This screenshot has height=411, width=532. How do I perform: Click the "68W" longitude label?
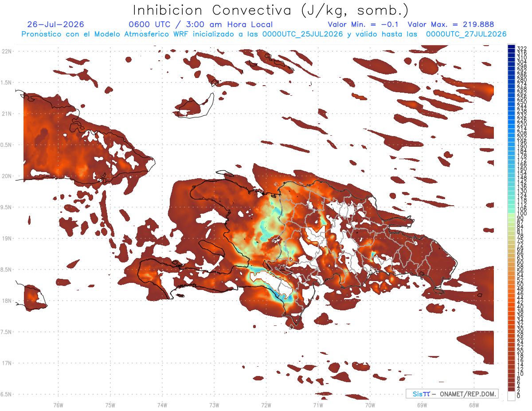coord(474,405)
